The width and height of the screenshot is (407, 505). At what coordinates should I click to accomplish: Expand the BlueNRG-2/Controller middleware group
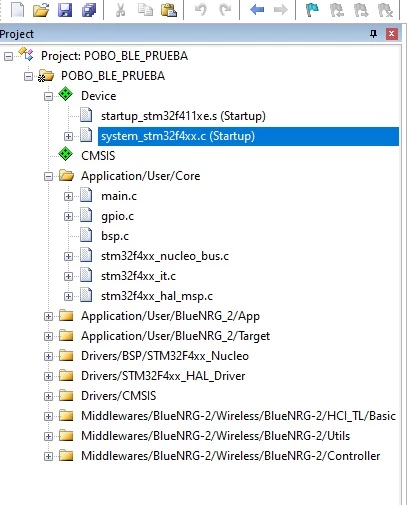(48, 456)
